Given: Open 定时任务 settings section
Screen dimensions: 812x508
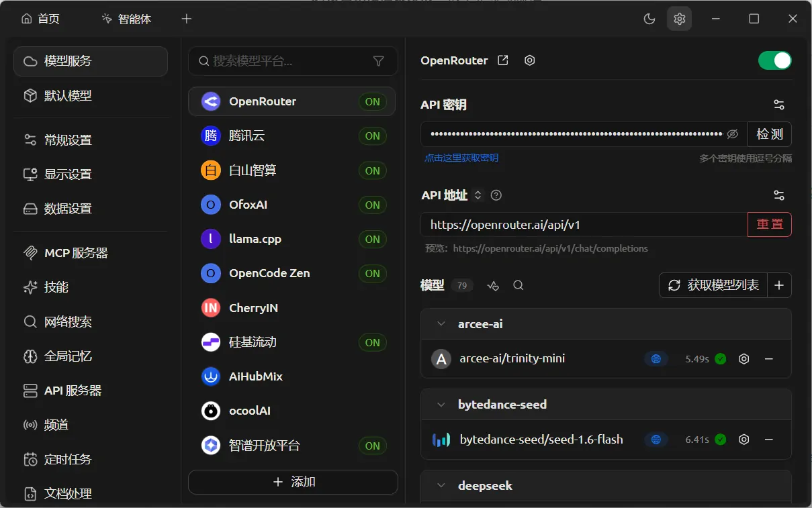Looking at the screenshot, I should (x=91, y=460).
